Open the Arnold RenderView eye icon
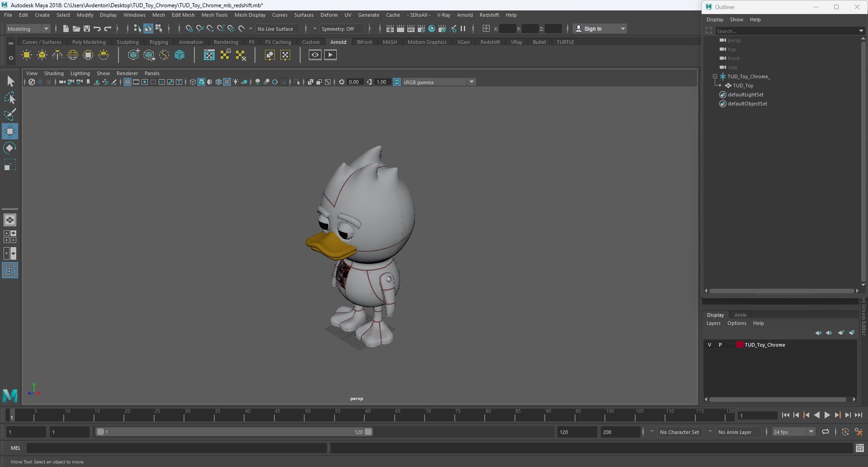Image resolution: width=868 pixels, height=467 pixels. (x=315, y=55)
